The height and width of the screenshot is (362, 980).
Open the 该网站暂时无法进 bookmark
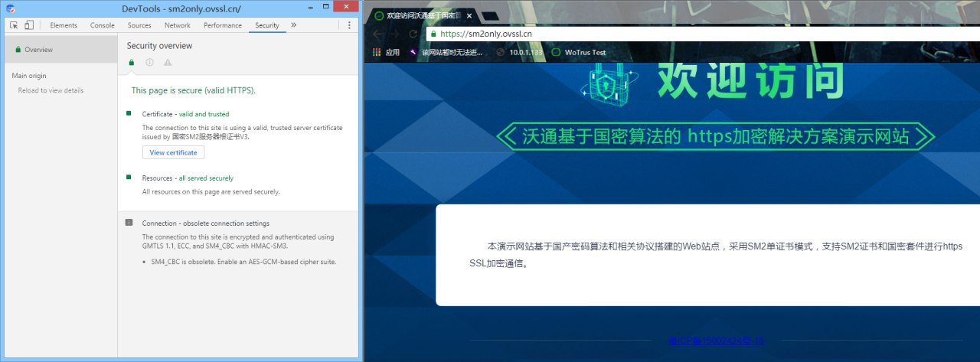[446, 52]
